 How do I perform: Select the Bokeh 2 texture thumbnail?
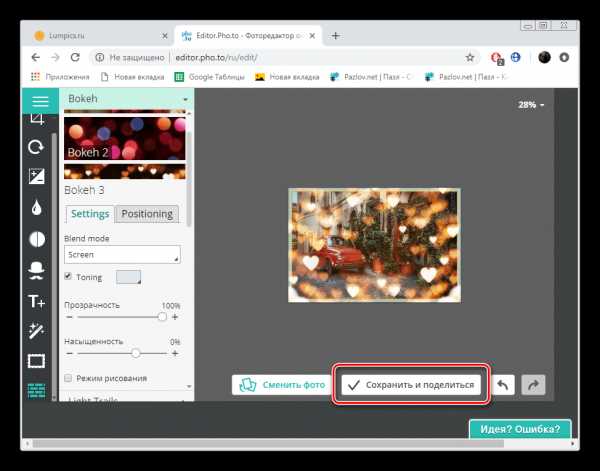(x=125, y=139)
